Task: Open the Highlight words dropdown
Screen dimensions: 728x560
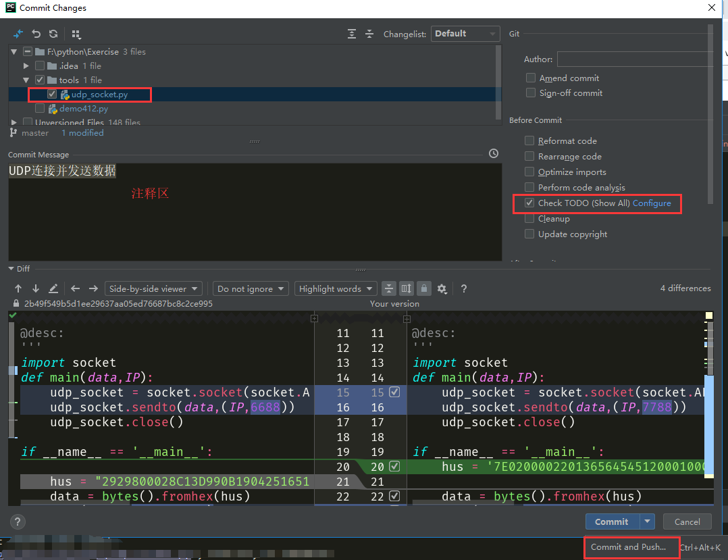Action: tap(336, 288)
